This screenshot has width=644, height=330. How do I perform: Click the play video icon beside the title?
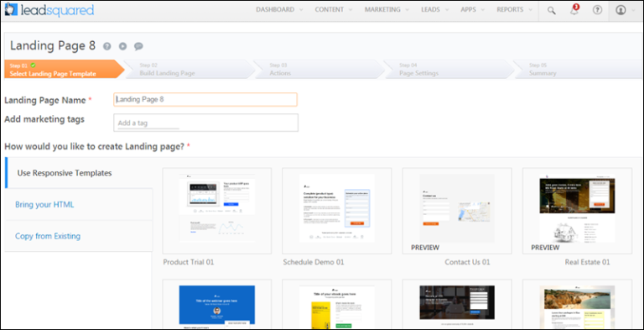(x=122, y=46)
